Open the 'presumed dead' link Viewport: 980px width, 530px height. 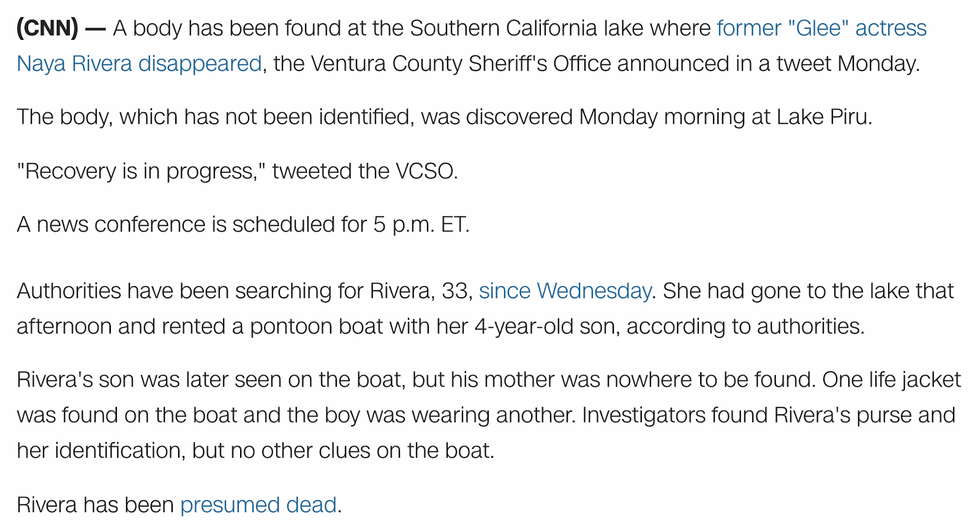[258, 505]
